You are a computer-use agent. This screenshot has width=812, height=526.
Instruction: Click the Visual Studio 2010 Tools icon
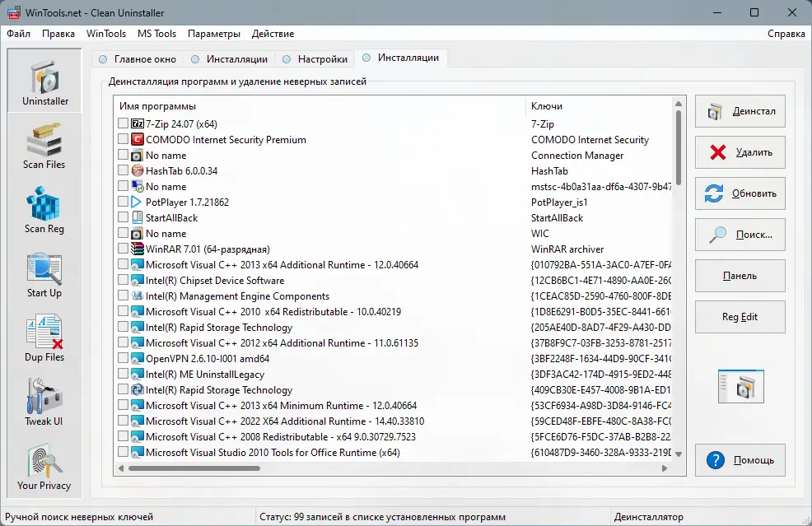(x=138, y=452)
